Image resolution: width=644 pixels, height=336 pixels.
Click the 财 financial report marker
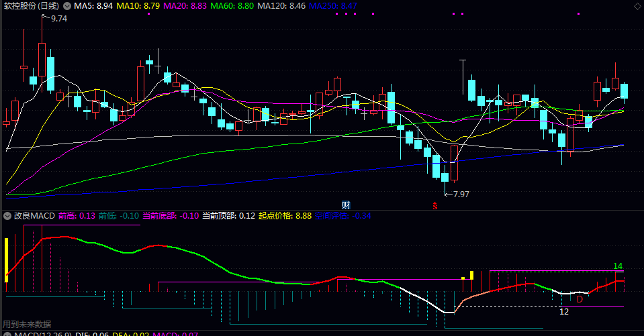point(347,205)
